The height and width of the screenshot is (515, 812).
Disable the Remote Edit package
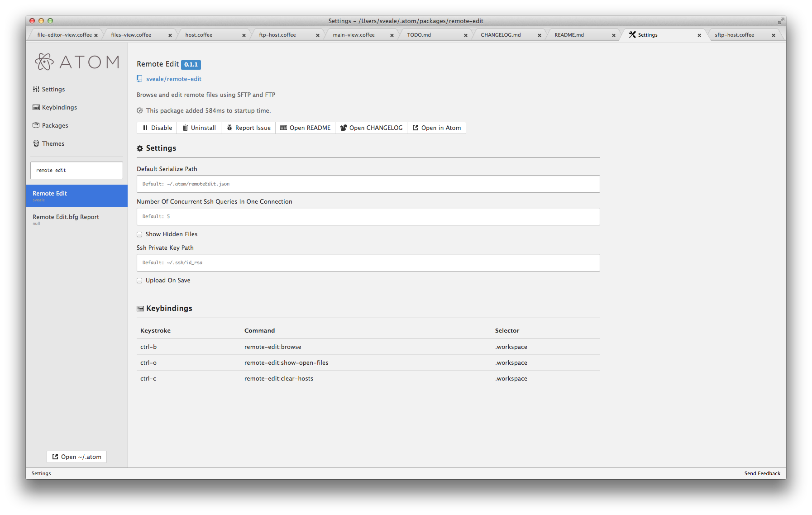coord(157,128)
